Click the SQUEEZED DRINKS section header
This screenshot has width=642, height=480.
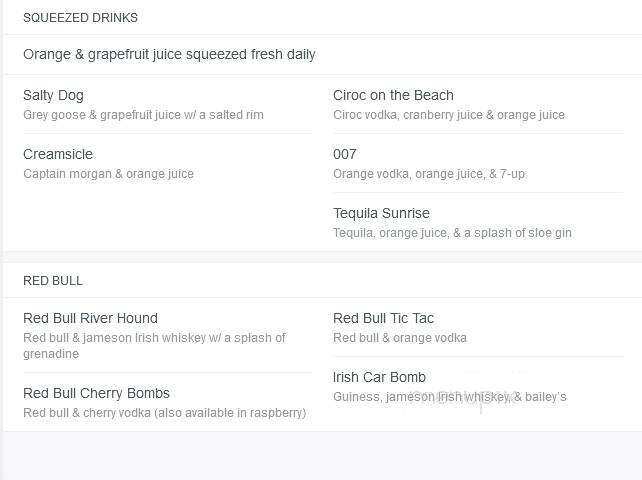click(80, 18)
